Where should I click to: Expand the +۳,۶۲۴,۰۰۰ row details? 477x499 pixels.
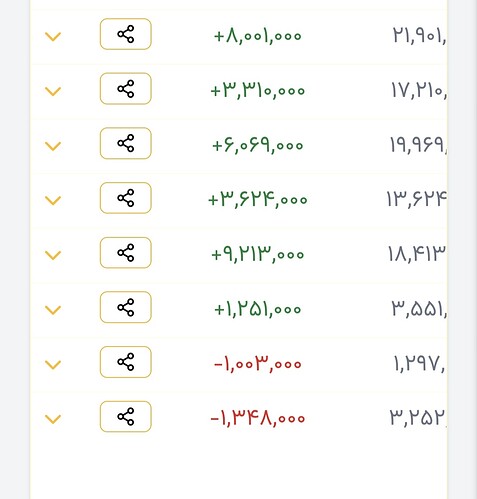(x=53, y=201)
